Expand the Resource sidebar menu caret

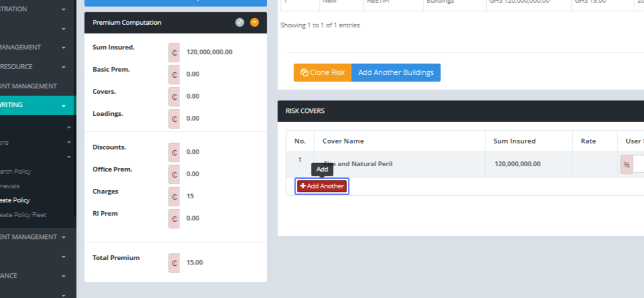[63, 67]
